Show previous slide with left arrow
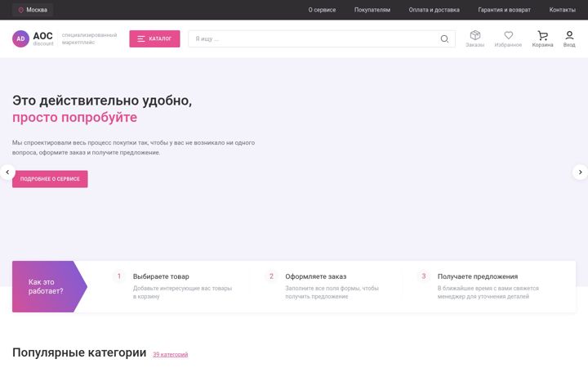The height and width of the screenshot is (368, 588). [x=7, y=172]
